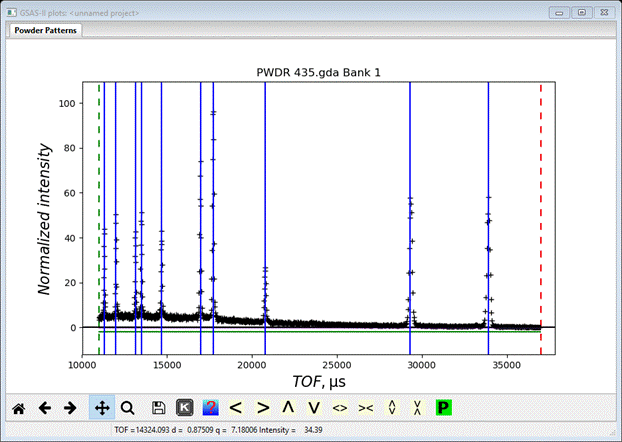
Task: Open the help question mark icon
Action: click(x=211, y=408)
